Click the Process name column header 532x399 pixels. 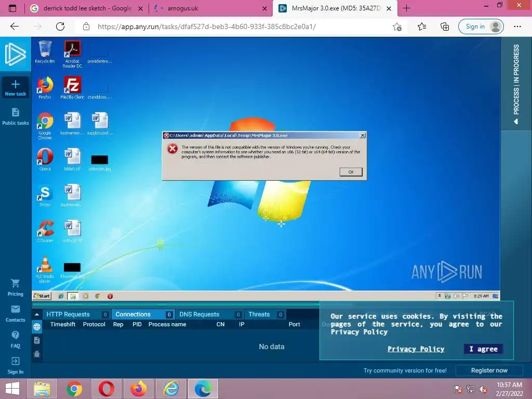(x=167, y=324)
